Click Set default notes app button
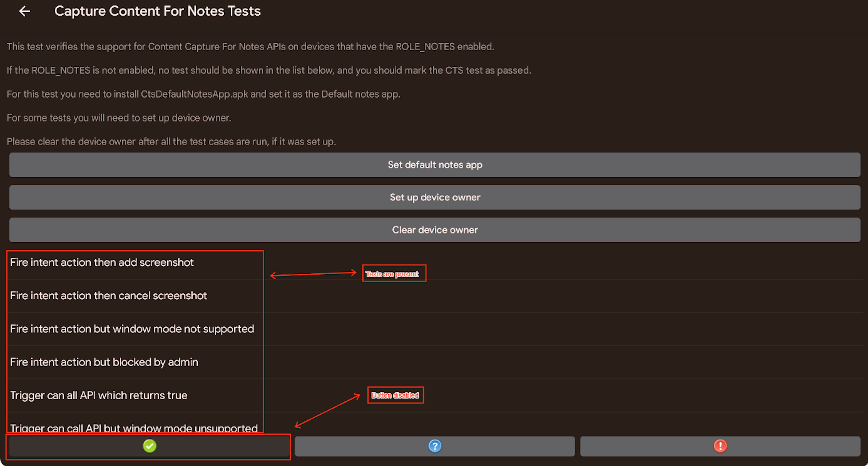The image size is (868, 466). tap(435, 165)
